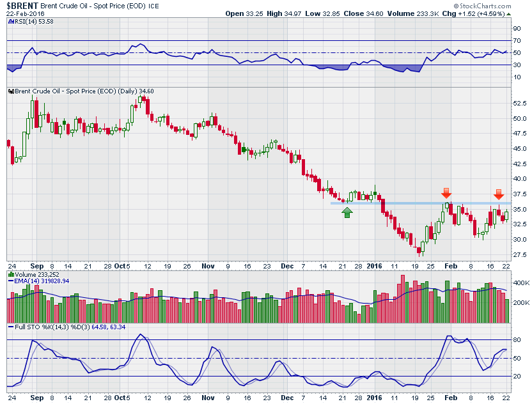The image size is (532, 404).
Task: Click the Sep label on price panel date axis
Action: 37,267
